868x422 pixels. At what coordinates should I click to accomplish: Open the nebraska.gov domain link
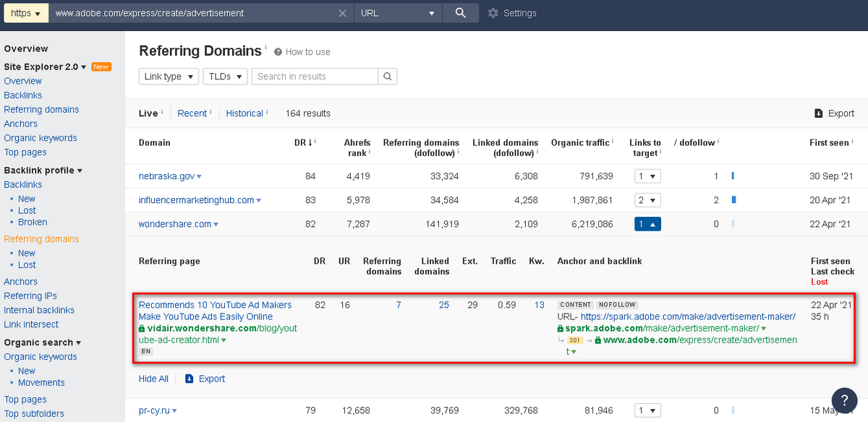click(167, 176)
